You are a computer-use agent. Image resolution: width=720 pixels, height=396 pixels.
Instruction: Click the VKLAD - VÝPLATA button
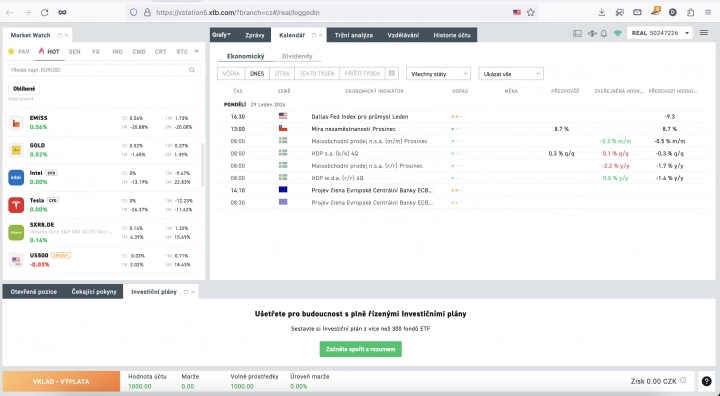pos(61,381)
